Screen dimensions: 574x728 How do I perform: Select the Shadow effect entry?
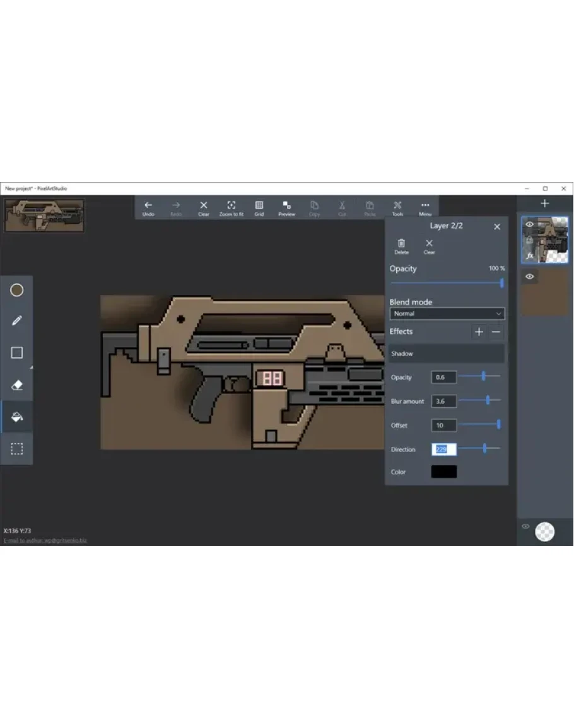click(447, 354)
